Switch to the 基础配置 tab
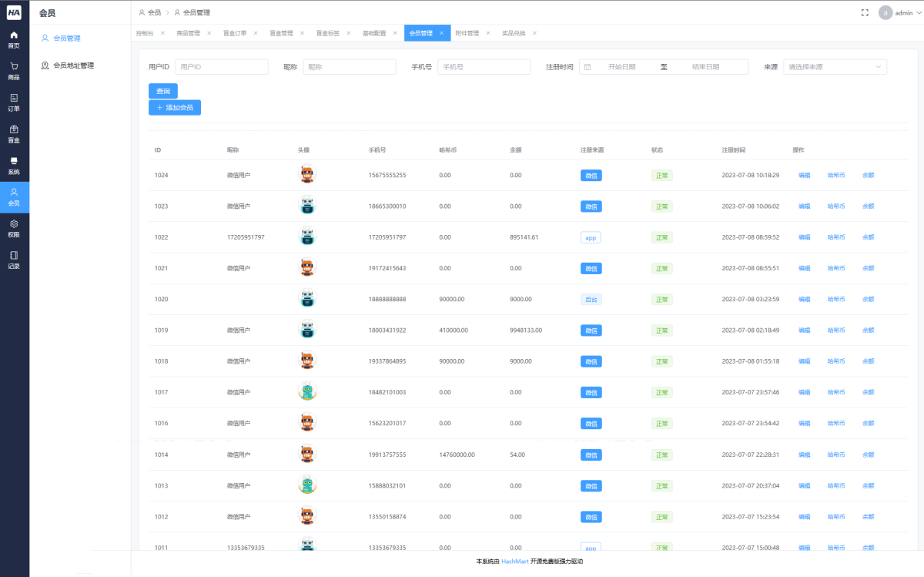Viewport: 924px width, 577px height. coord(374,33)
